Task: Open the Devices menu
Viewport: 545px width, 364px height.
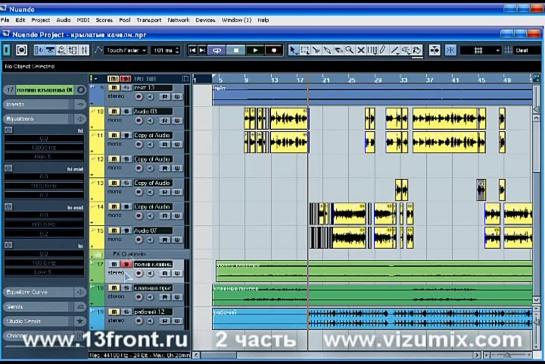Action: pos(205,20)
